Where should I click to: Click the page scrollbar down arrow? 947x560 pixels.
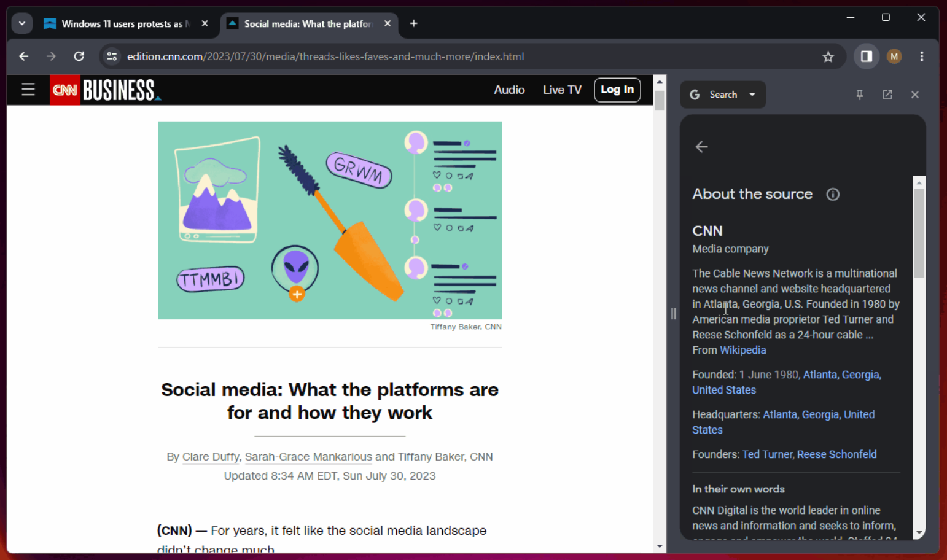[660, 546]
